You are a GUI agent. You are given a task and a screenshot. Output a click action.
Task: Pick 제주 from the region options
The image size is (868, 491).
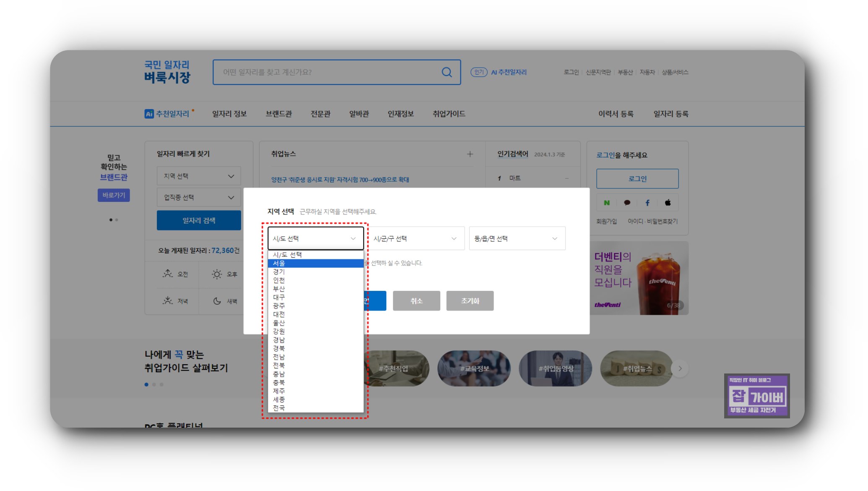315,391
